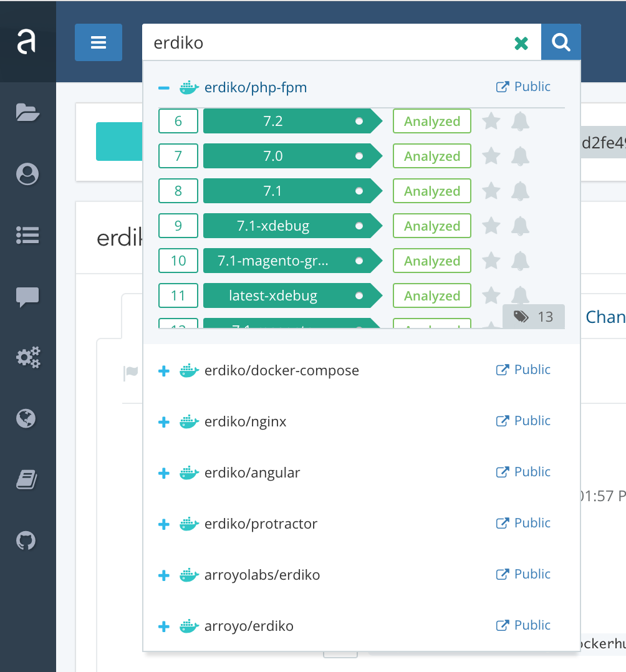Open the folder icon in the sidebar
Image resolution: width=626 pixels, height=672 pixels.
tap(27, 113)
